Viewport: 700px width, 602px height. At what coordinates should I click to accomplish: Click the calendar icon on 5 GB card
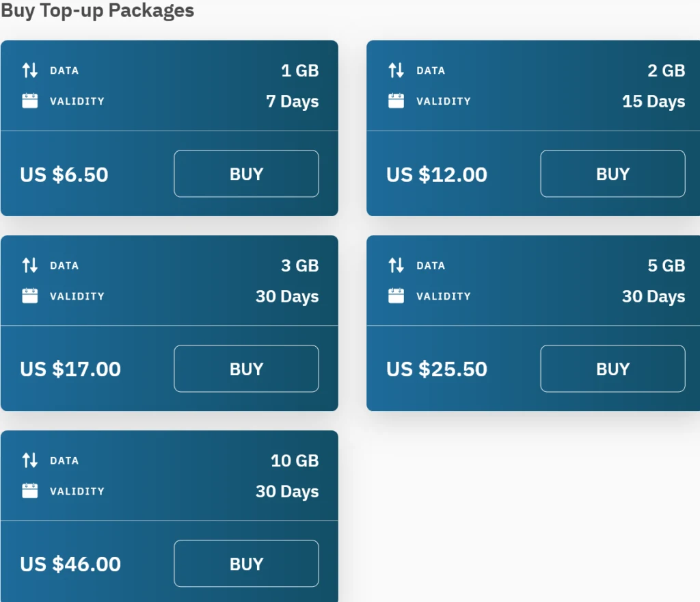click(x=396, y=296)
